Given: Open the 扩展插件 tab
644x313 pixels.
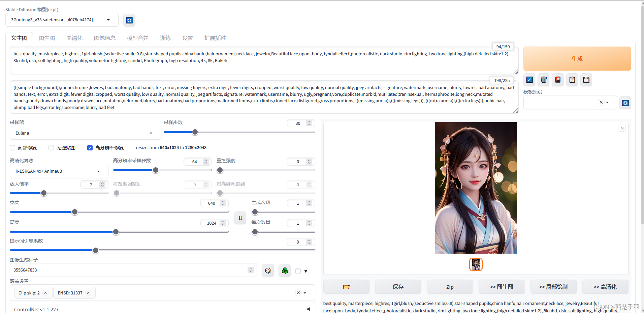Looking at the screenshot, I should (x=215, y=38).
